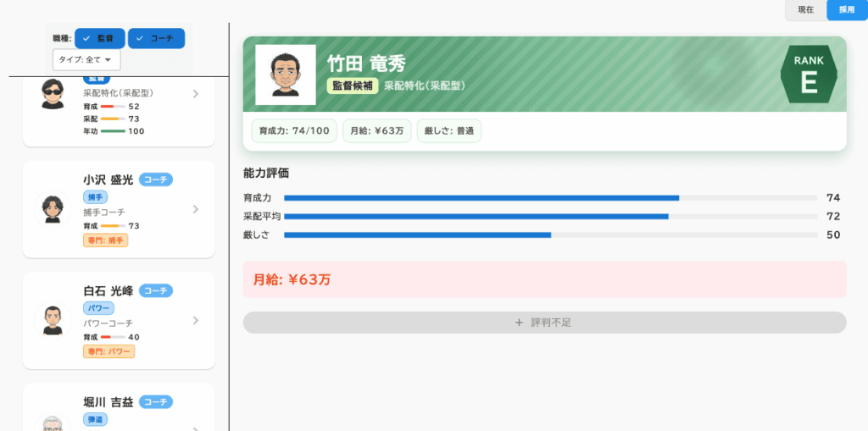Click 堀川 吉益's avatar icon
The width and height of the screenshot is (868, 431).
(x=53, y=422)
